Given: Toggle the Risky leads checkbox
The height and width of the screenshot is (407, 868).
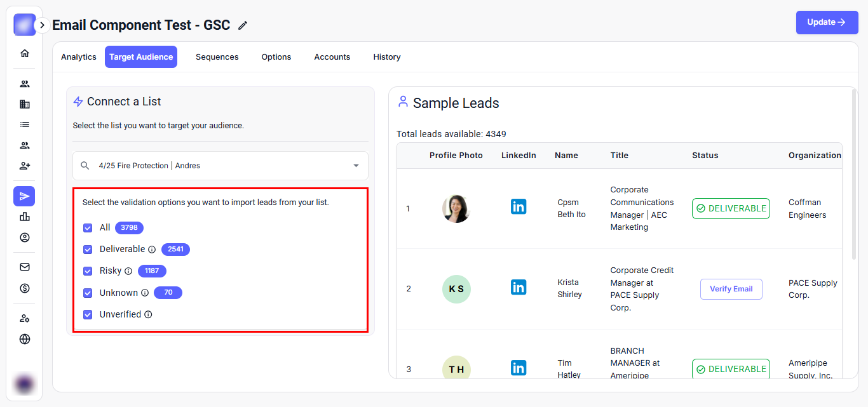Looking at the screenshot, I should (88, 271).
